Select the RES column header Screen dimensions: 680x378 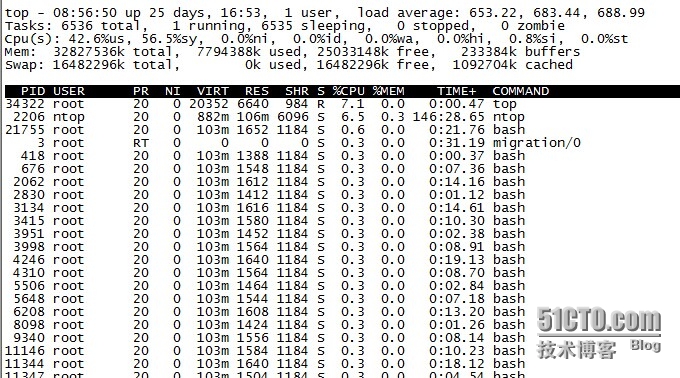[x=257, y=91]
